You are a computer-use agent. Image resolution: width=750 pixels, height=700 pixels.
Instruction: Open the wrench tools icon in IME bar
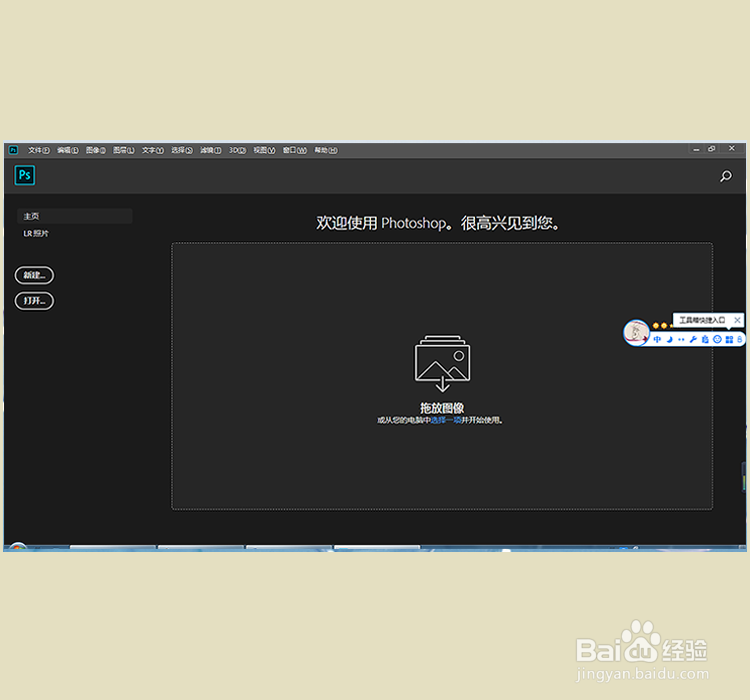(x=693, y=339)
